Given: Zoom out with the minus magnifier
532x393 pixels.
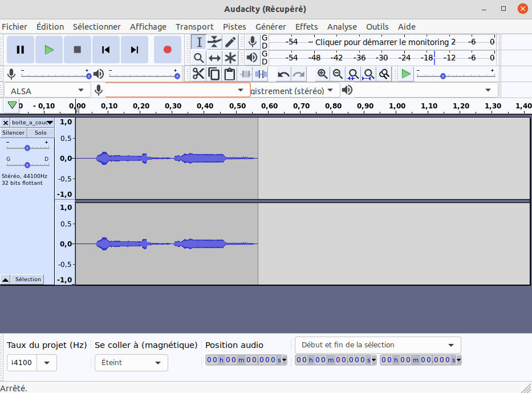Looking at the screenshot, I should [338, 74].
